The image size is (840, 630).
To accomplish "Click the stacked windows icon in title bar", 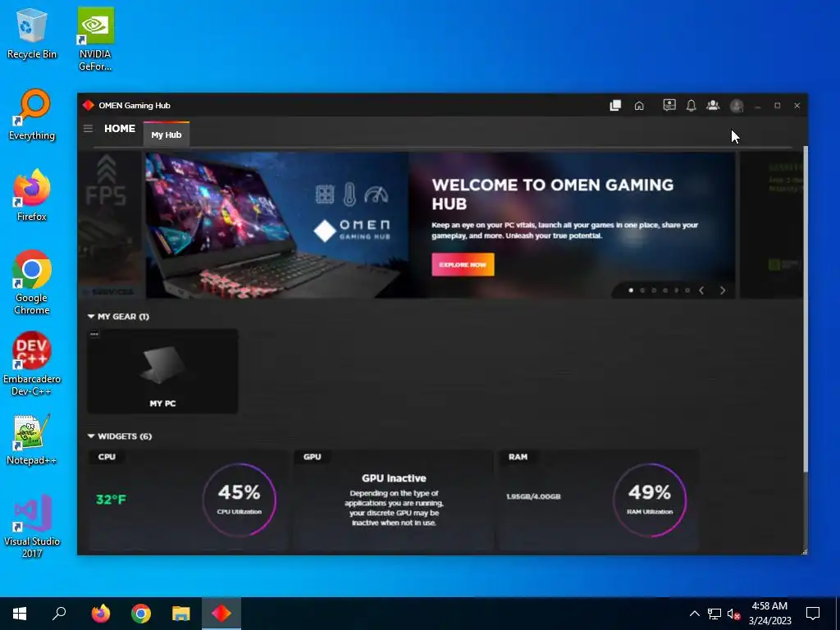I will point(615,106).
